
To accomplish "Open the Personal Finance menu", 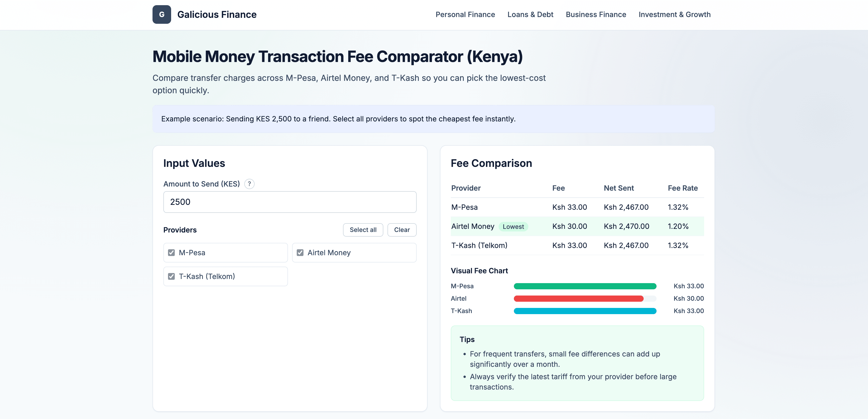I will pyautogui.click(x=465, y=14).
